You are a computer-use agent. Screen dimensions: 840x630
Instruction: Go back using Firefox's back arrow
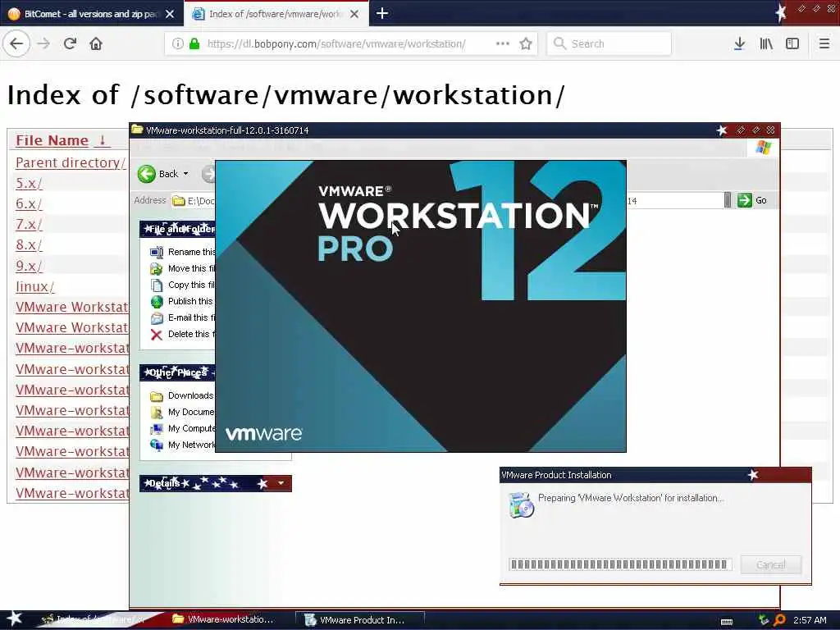pos(16,43)
